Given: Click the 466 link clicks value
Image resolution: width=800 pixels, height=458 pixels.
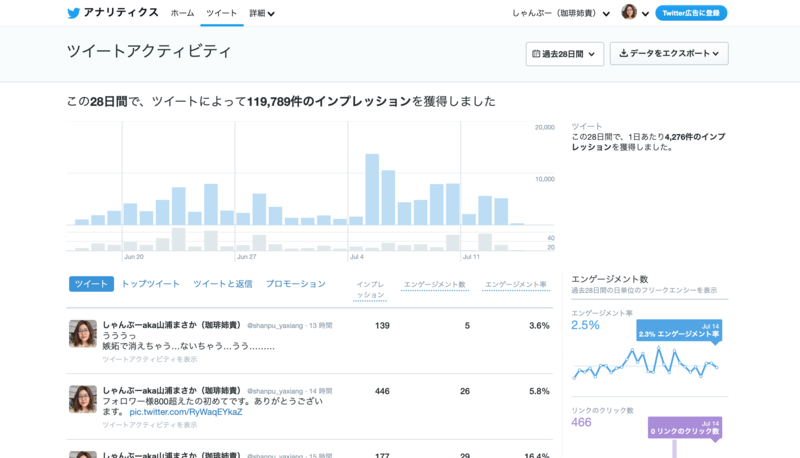Looking at the screenshot, I should (x=581, y=422).
